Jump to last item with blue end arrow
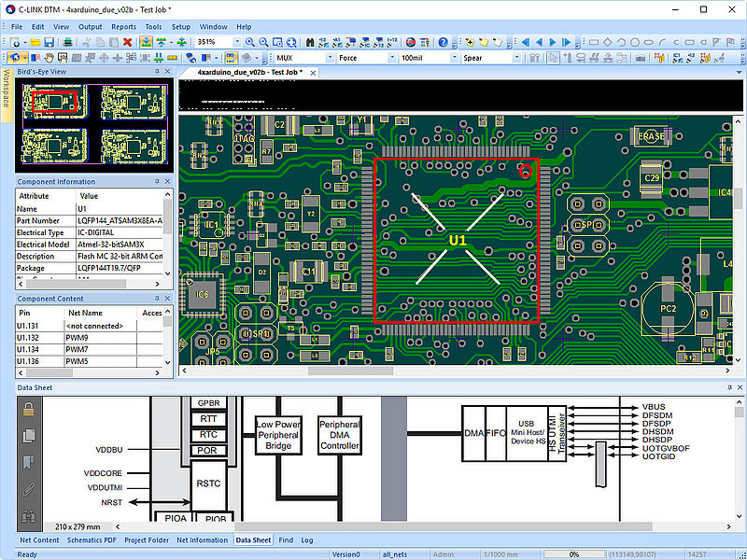Viewport: 747px width, 560px height. tap(567, 42)
